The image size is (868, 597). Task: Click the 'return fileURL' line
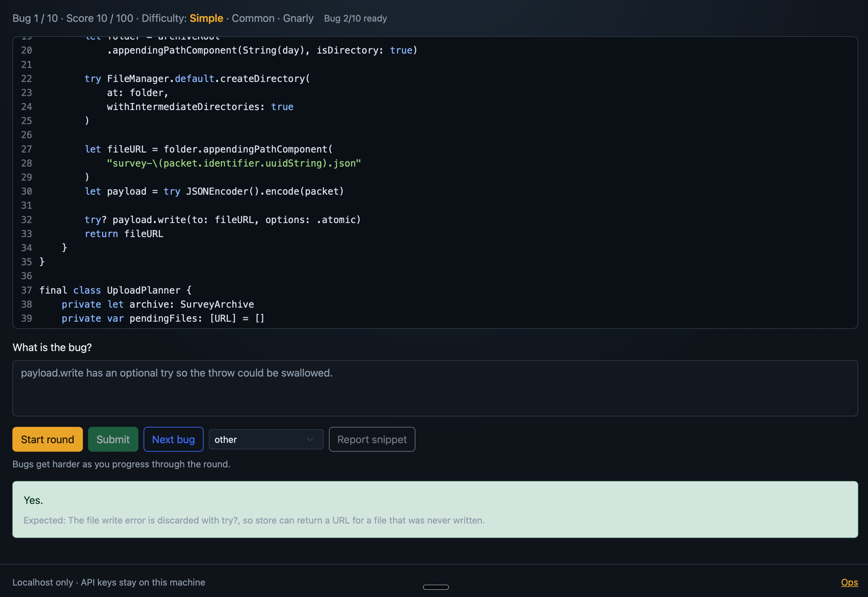[124, 234]
